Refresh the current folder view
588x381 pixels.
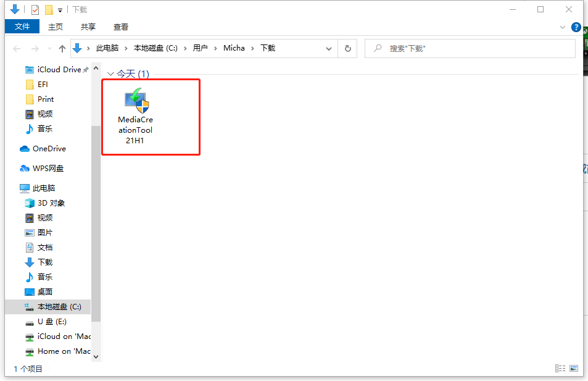348,48
